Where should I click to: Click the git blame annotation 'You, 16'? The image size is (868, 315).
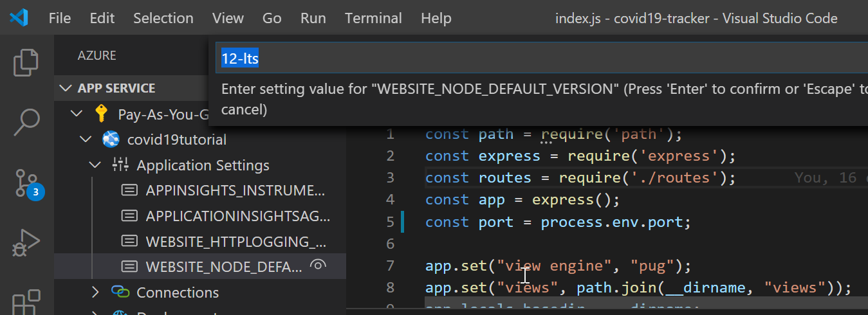click(826, 177)
